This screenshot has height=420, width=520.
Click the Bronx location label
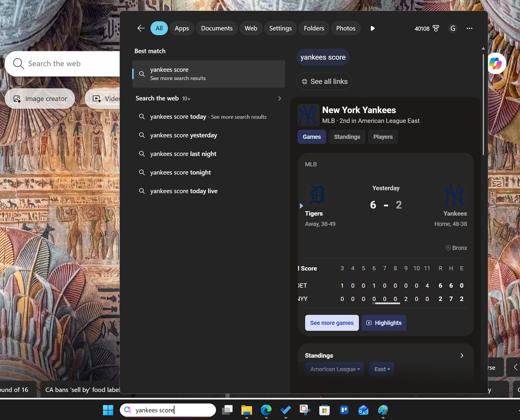point(456,248)
